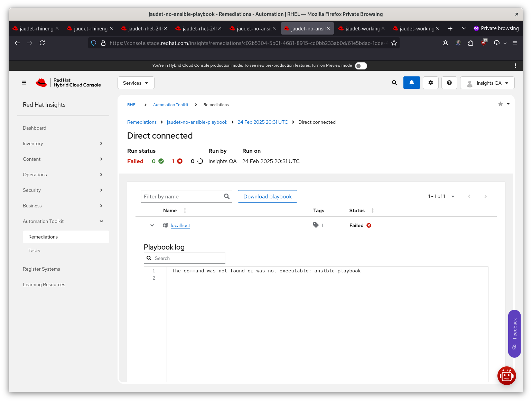Open the Services dropdown

coord(136,83)
